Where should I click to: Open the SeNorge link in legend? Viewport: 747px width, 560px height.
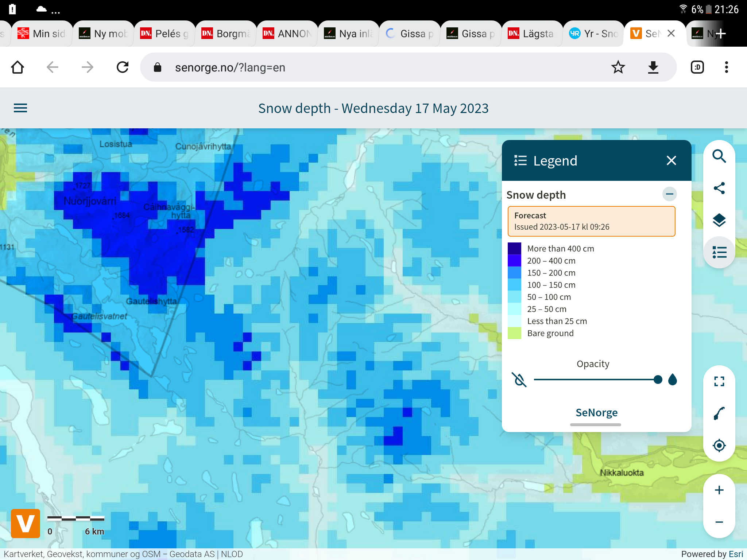[596, 412]
